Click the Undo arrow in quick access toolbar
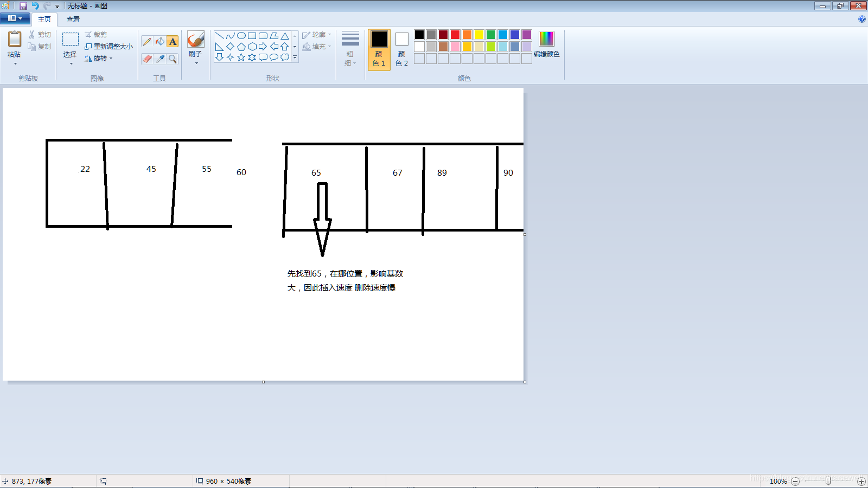Screen dimensions: 868x488 35,5
